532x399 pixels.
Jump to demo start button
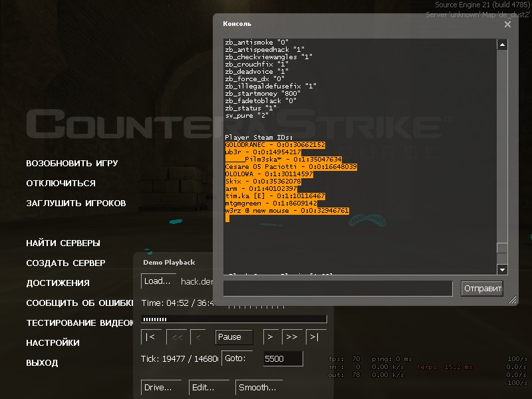point(151,337)
